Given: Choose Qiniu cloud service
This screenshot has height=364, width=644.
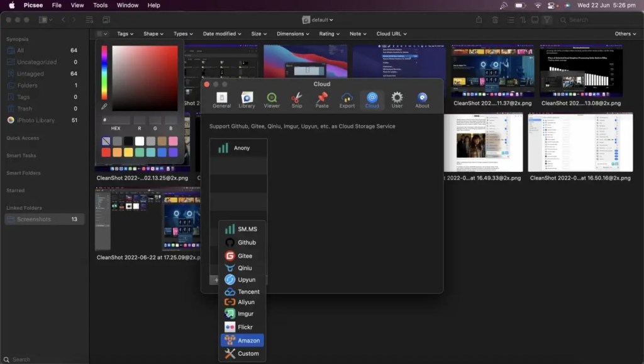Looking at the screenshot, I should (242, 268).
